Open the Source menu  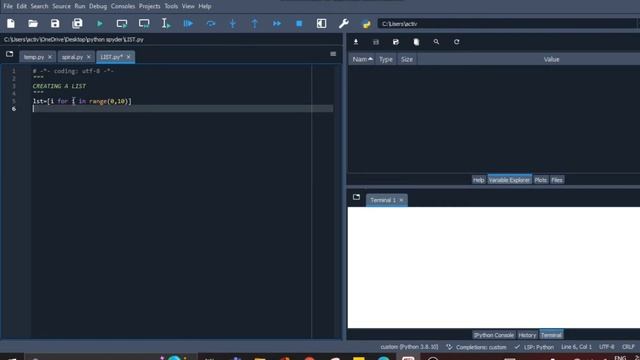(61, 6)
